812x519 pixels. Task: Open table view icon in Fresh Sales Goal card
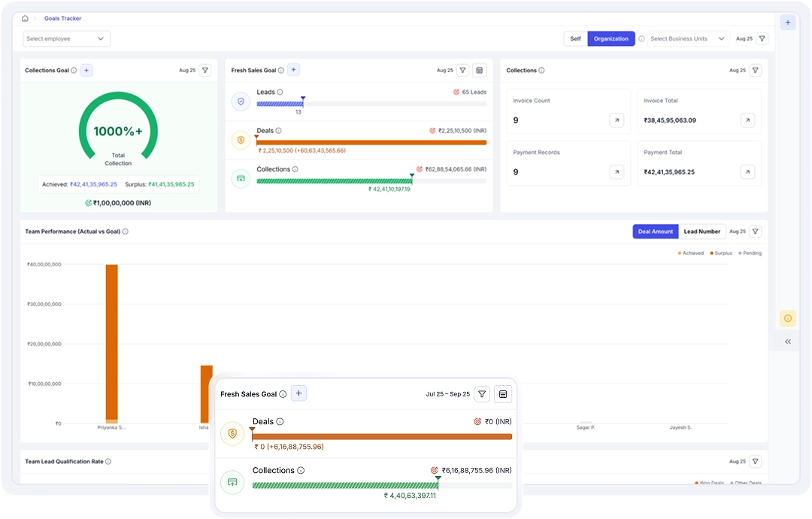[x=480, y=70]
